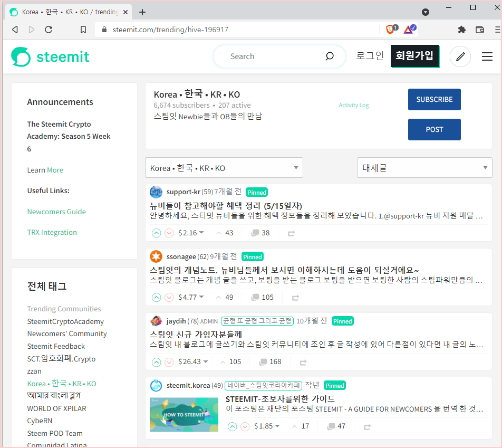Open SteemitCryptoAcademy community

click(65, 321)
